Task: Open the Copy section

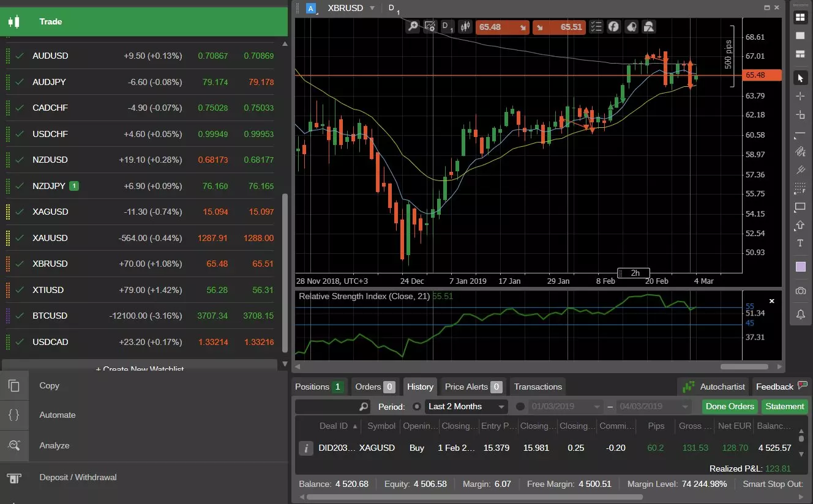Action: 144,385
